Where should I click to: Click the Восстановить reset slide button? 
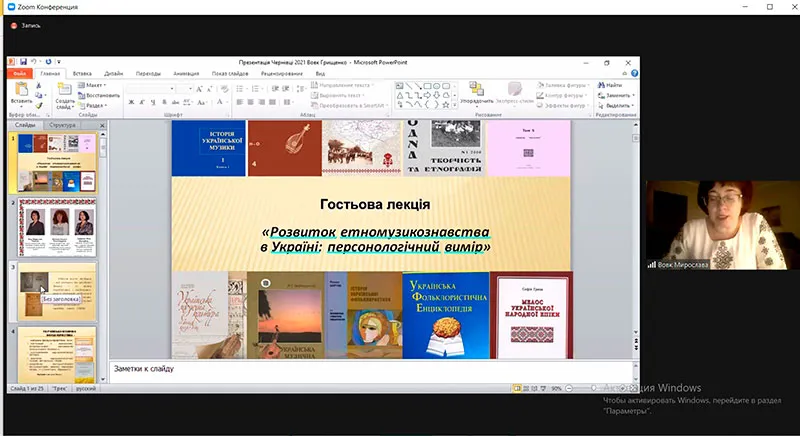[99, 95]
